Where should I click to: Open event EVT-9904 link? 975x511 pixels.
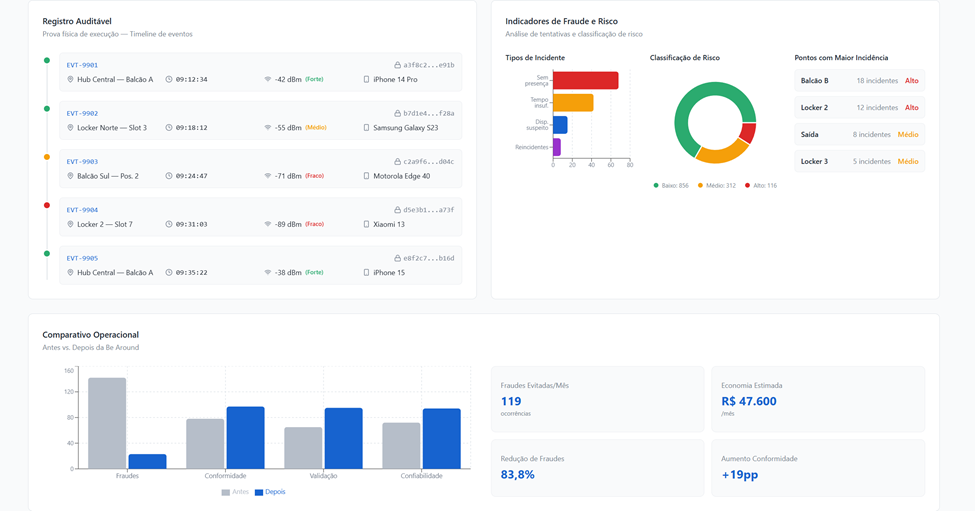[82, 209]
